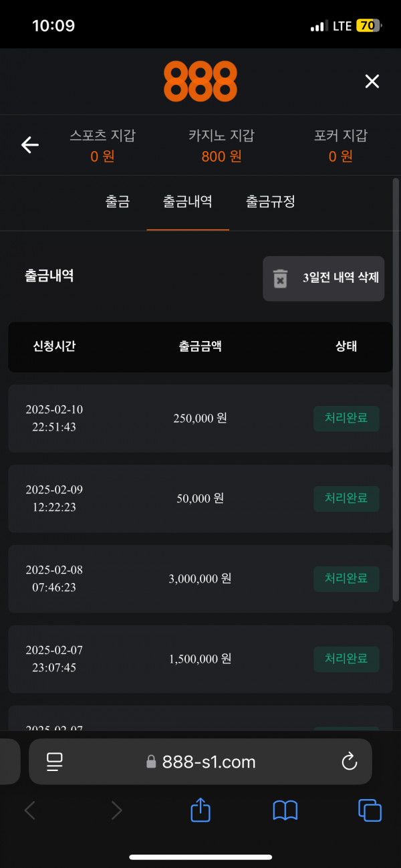Tap the Safari share icon
This screenshot has width=401, height=868.
(x=200, y=810)
